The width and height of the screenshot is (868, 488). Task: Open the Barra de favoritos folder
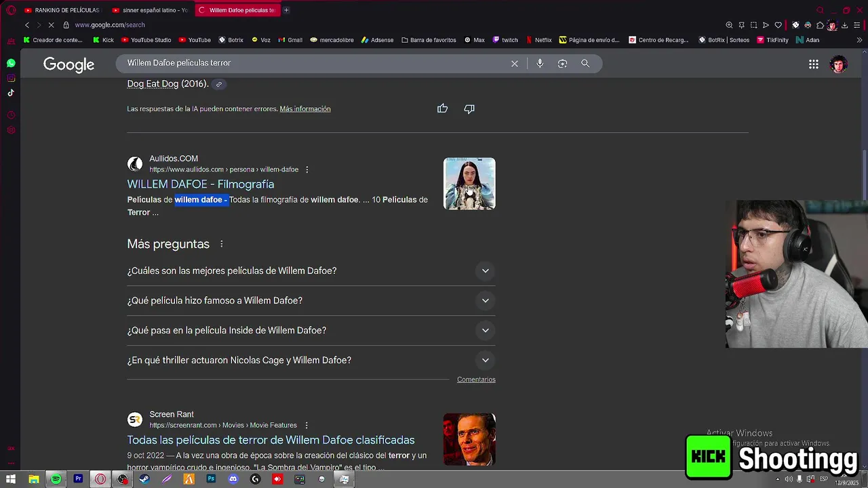(429, 40)
